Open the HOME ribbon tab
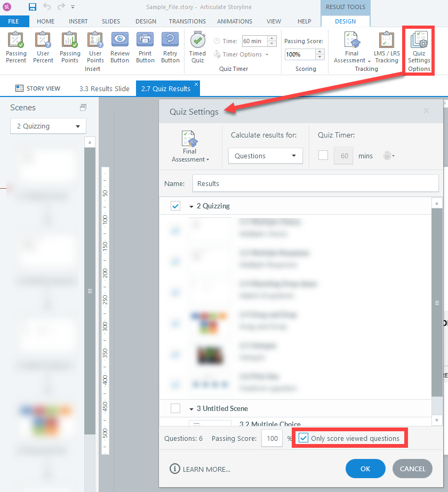This screenshot has width=448, height=492. click(45, 21)
